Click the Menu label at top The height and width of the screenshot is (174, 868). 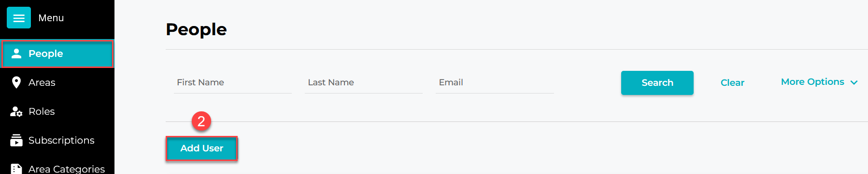point(51,18)
